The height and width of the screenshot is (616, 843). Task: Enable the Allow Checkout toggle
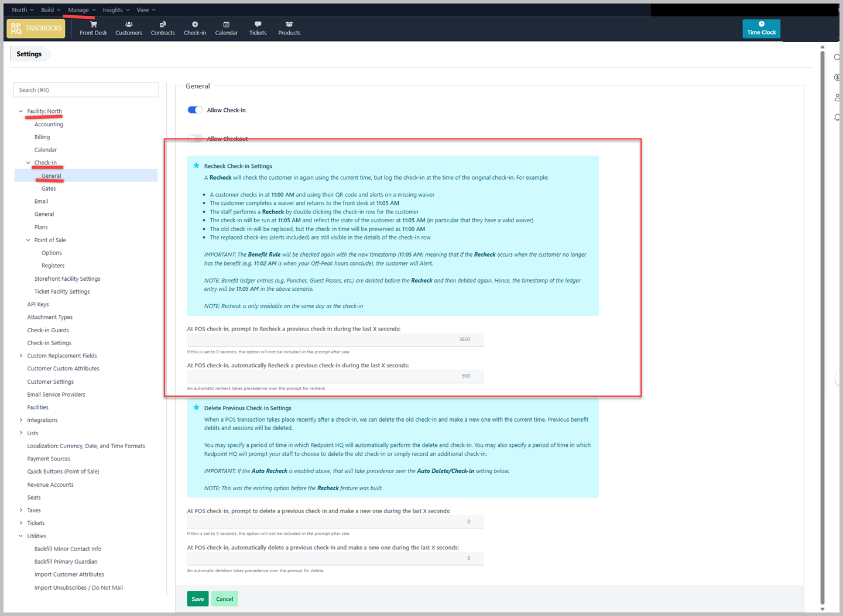click(x=195, y=139)
